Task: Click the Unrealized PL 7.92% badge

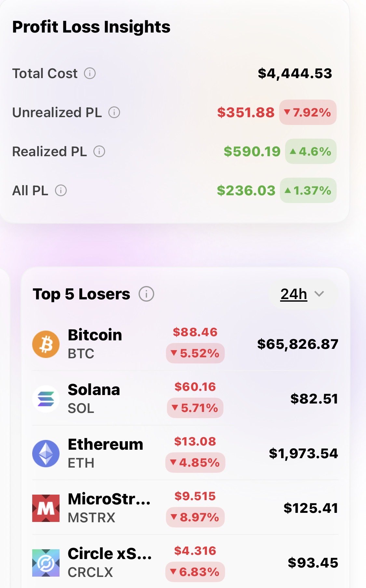Action: point(308,112)
